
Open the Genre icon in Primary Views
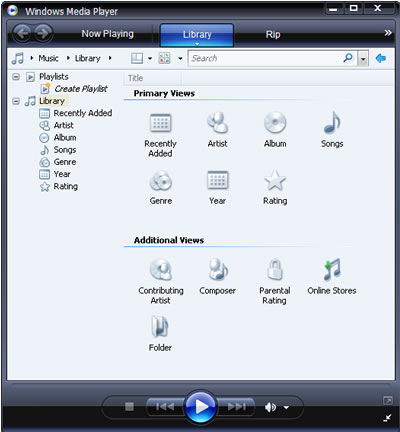161,180
